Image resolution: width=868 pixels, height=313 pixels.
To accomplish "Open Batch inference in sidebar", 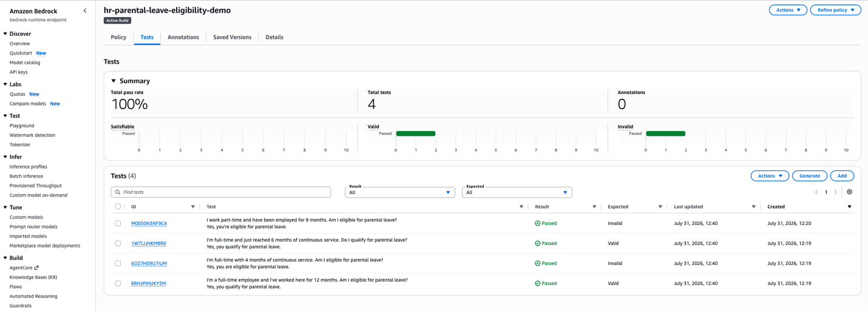I will [26, 176].
